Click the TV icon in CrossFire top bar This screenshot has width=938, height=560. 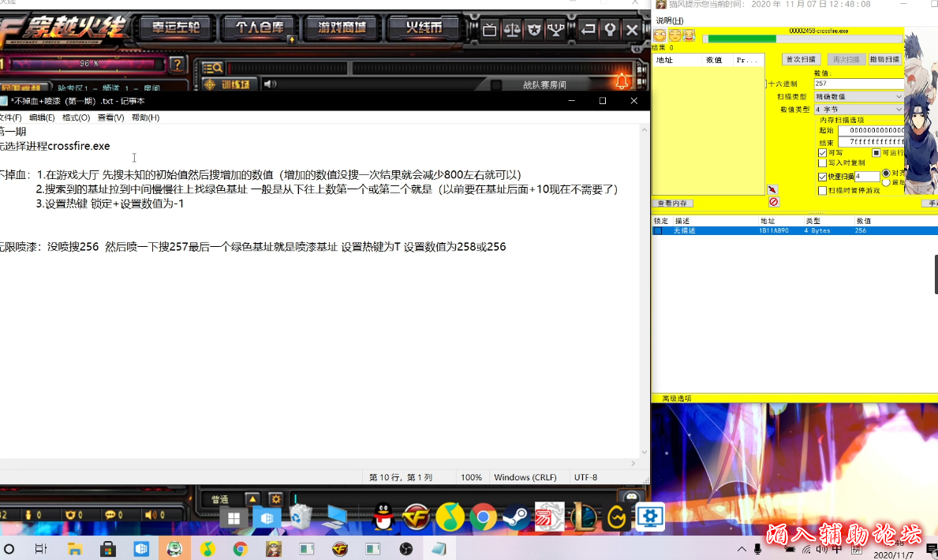coord(490,30)
